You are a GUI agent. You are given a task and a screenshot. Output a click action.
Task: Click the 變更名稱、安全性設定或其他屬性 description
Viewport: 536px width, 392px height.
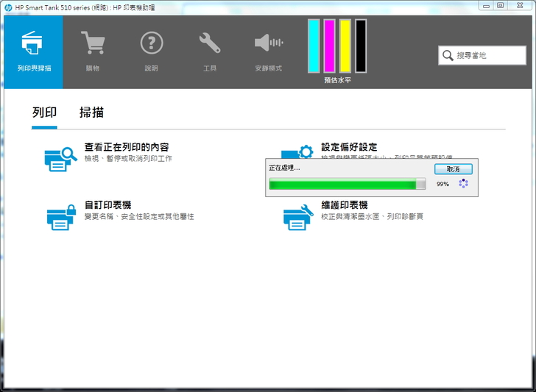tap(139, 216)
